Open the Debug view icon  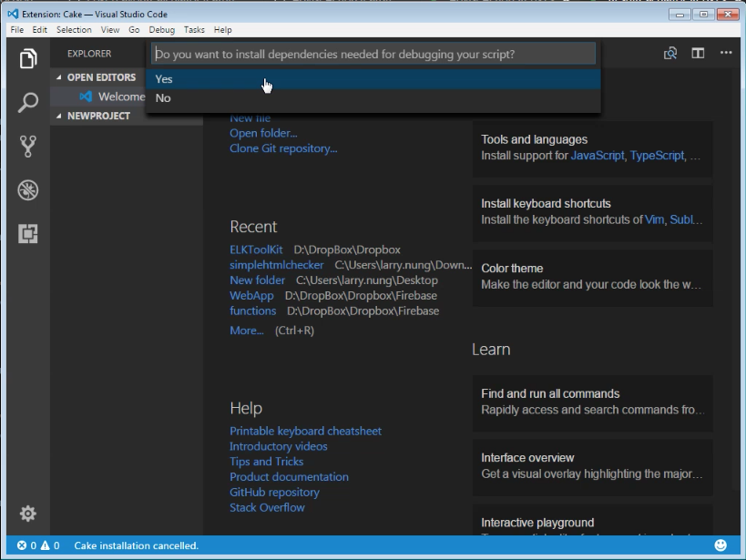[28, 189]
